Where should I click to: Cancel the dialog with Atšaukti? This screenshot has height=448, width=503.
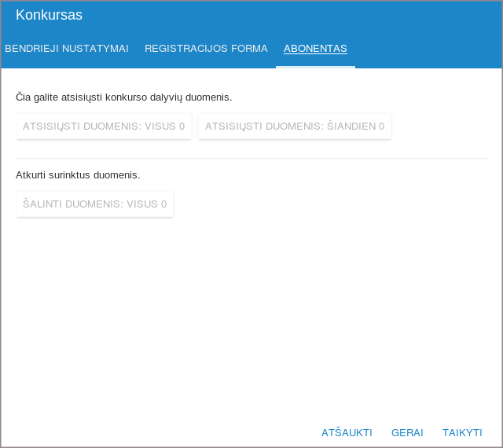(x=347, y=432)
